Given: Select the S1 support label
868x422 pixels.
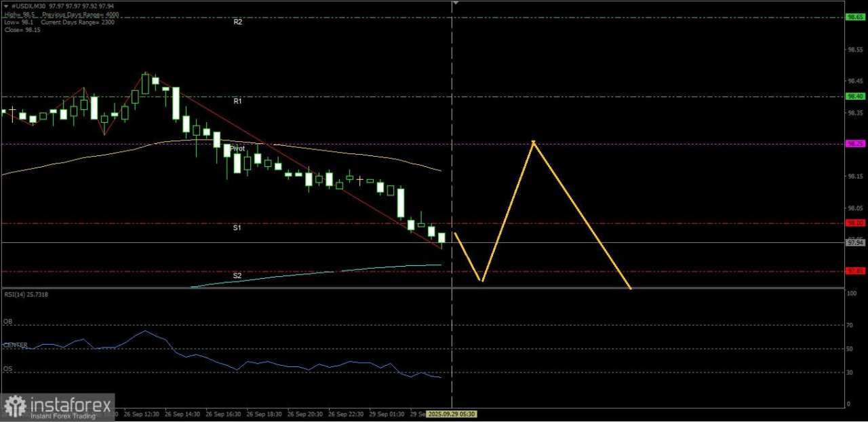Looking at the screenshot, I should pos(237,227).
